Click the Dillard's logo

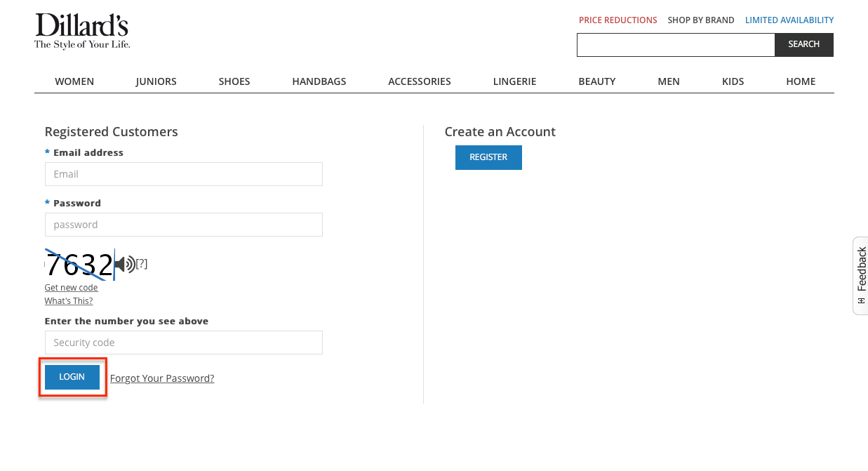[x=81, y=29]
